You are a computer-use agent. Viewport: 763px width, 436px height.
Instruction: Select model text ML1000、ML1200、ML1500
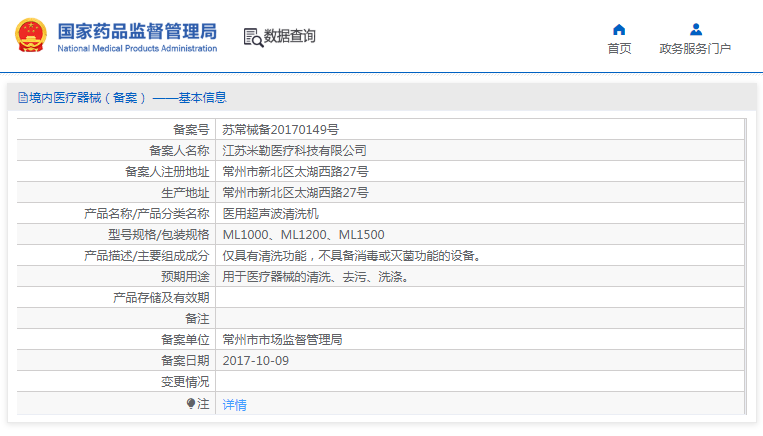[x=304, y=235]
